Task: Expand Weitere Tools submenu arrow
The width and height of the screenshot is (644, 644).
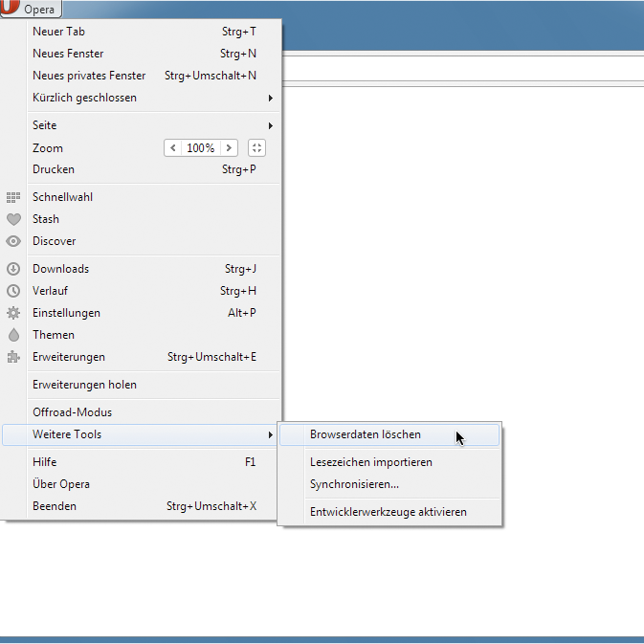Action: [270, 434]
